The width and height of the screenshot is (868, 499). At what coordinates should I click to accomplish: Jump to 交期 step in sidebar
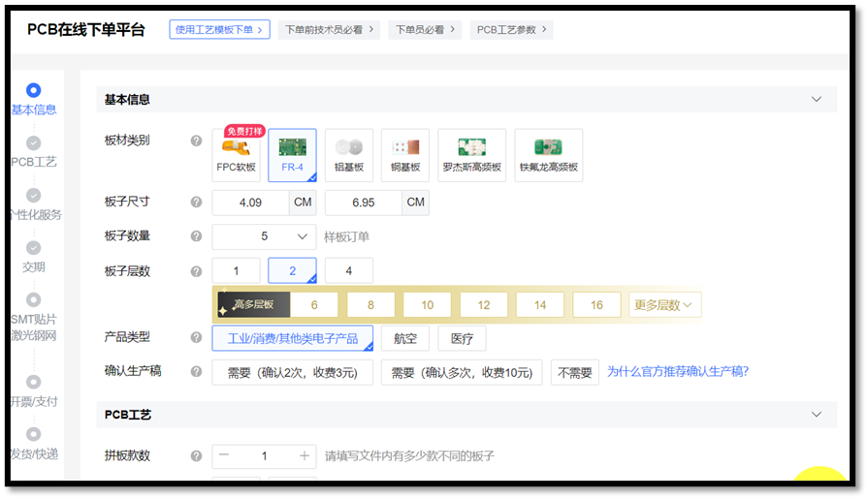(34, 257)
